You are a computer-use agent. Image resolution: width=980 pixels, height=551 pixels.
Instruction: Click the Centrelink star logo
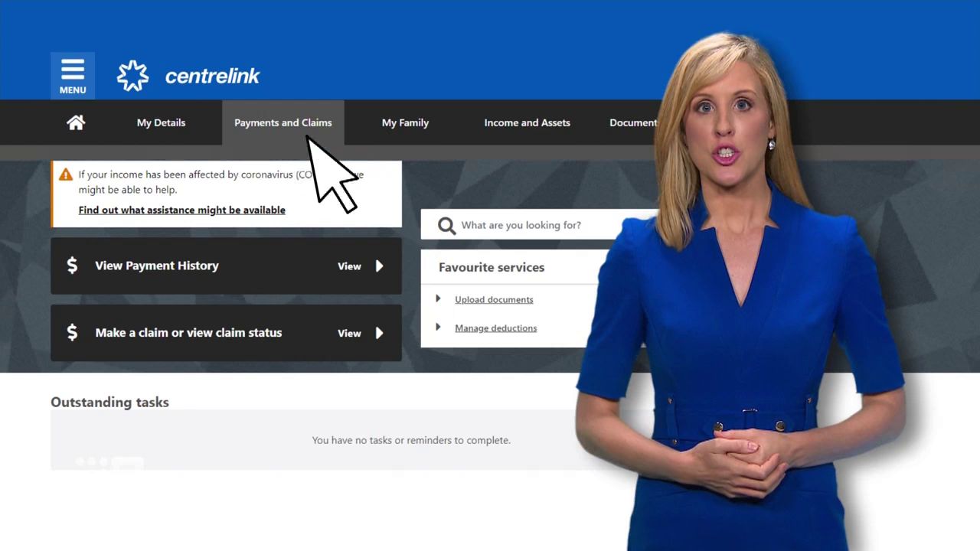(x=132, y=76)
